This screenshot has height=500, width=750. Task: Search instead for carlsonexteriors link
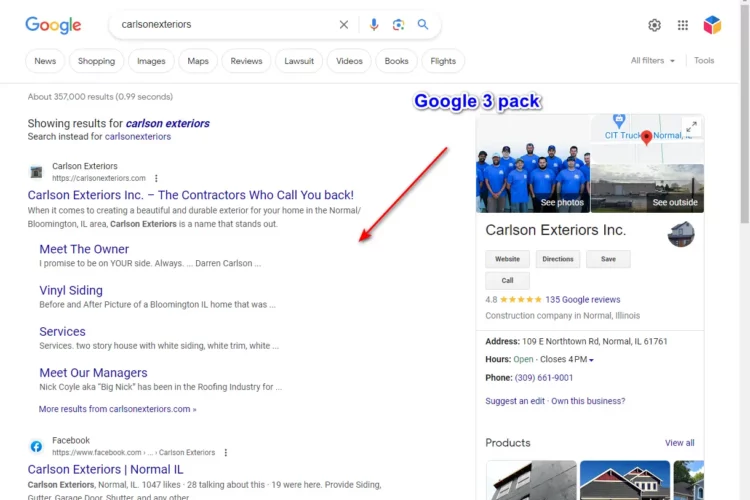point(138,136)
